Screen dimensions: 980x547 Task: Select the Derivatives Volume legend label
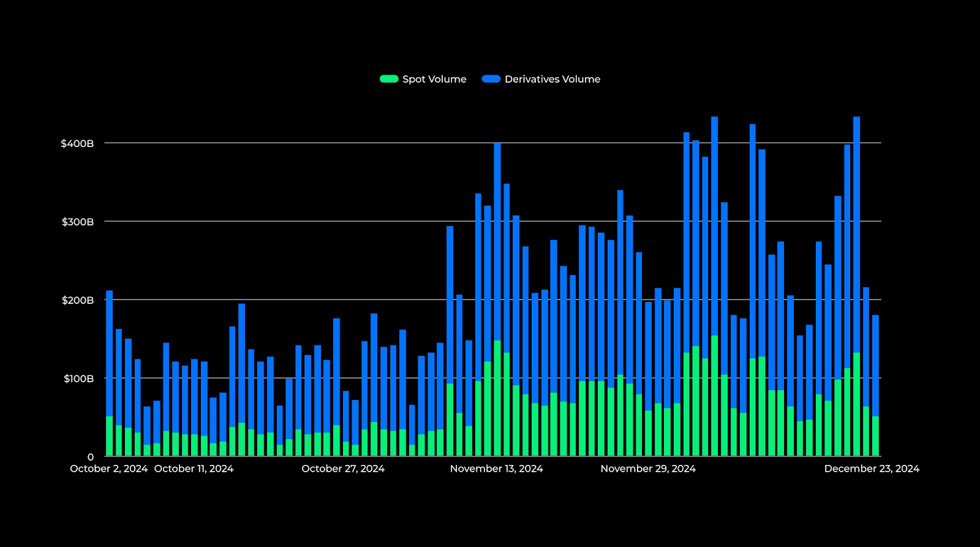(x=552, y=79)
